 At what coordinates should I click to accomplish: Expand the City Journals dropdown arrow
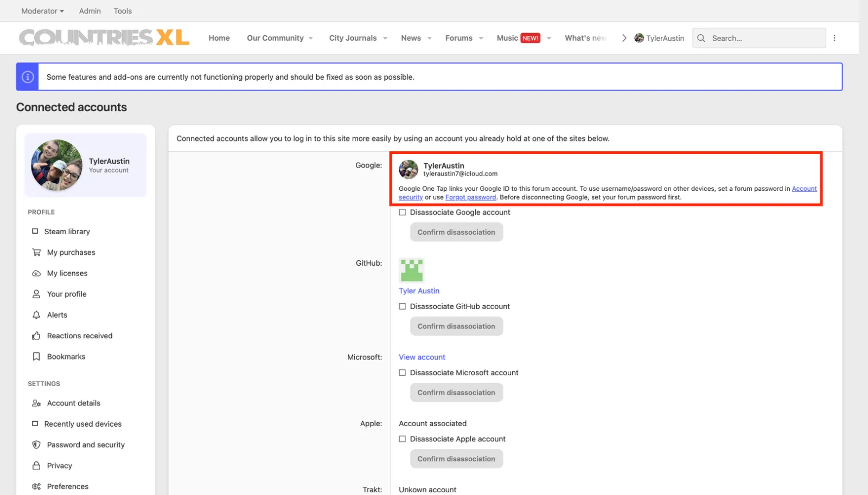tap(385, 38)
